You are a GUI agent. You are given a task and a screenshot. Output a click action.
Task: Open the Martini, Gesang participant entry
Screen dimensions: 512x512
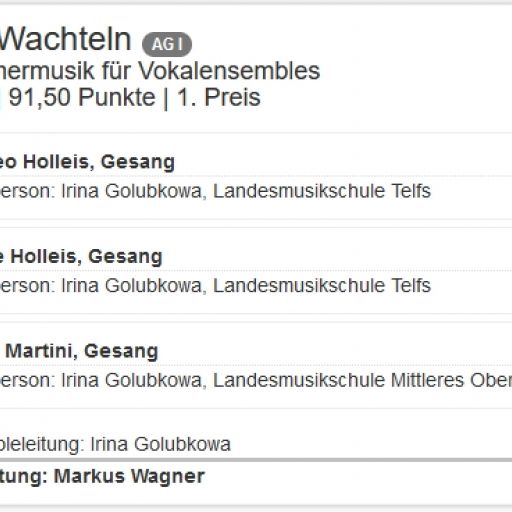(82, 351)
